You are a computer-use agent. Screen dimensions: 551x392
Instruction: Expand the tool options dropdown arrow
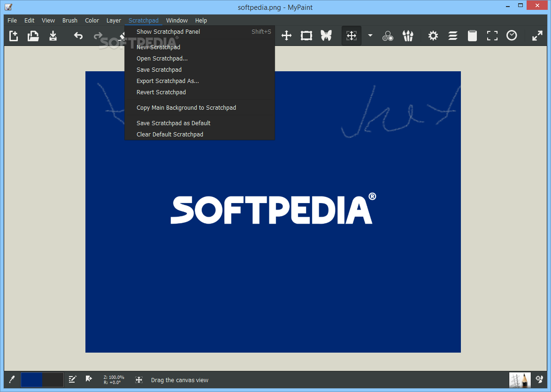click(370, 36)
